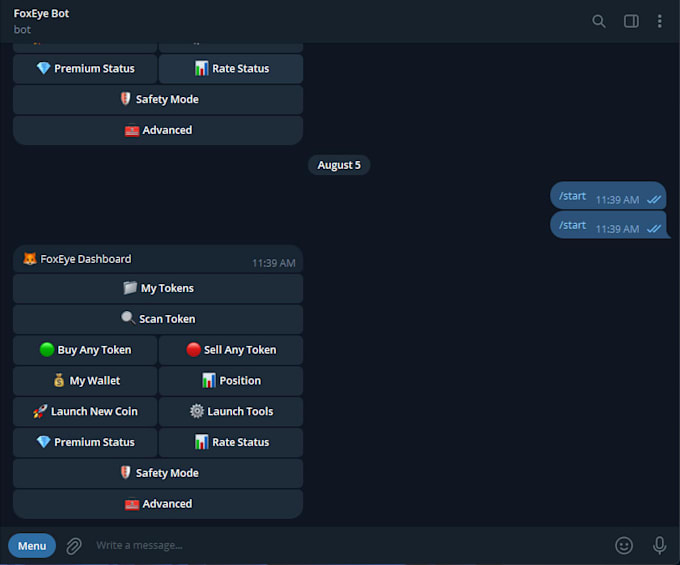Click the 11:39 AM dashboard message timestamp

click(274, 263)
